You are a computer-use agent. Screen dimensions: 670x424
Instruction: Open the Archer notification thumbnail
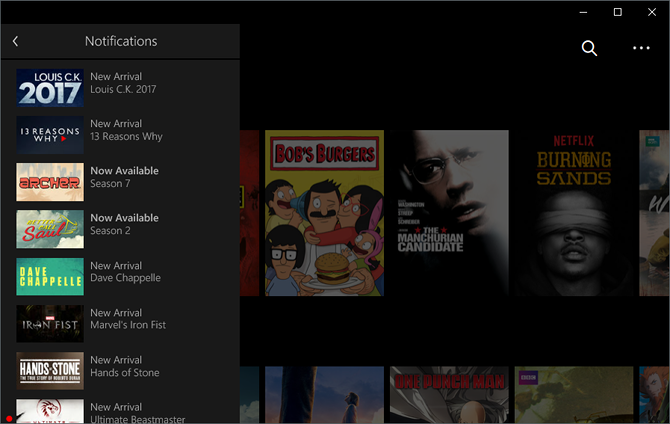coord(50,182)
